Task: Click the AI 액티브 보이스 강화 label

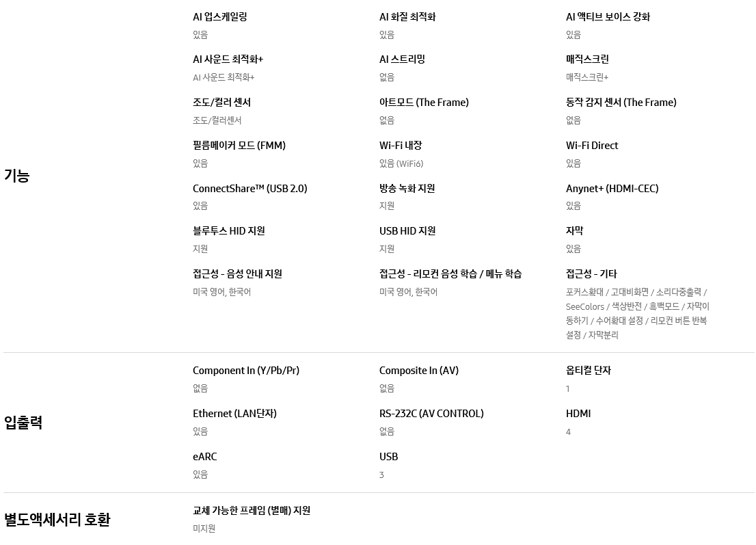Action: coord(608,17)
